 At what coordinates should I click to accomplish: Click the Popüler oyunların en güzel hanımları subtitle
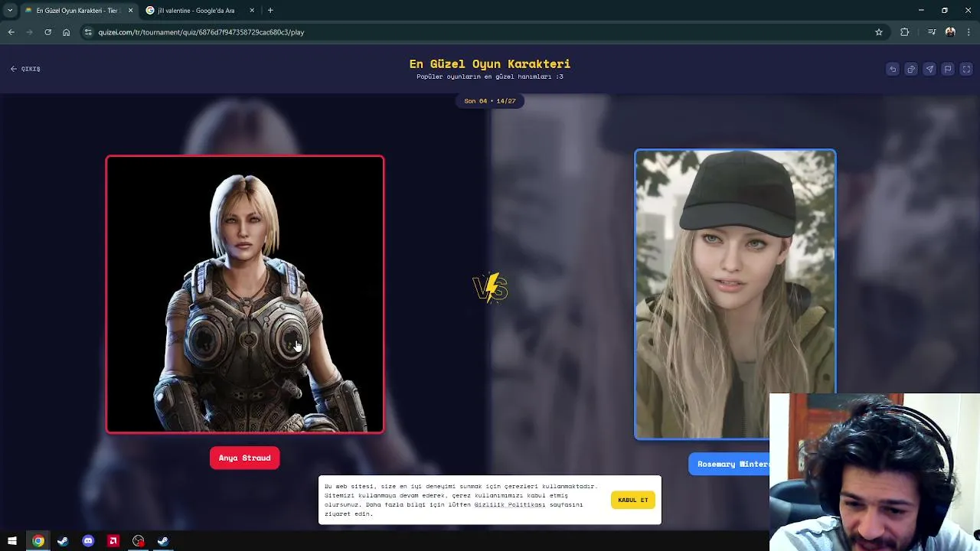490,77
